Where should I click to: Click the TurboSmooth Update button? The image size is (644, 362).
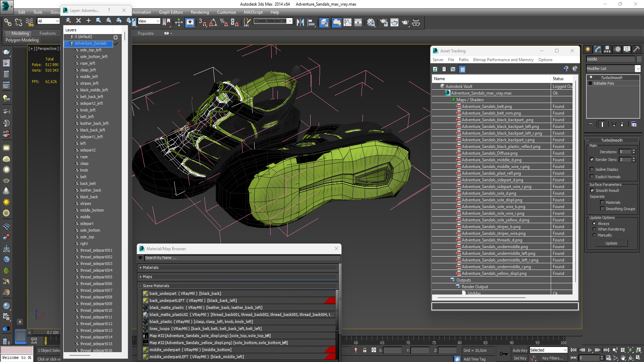click(x=611, y=243)
